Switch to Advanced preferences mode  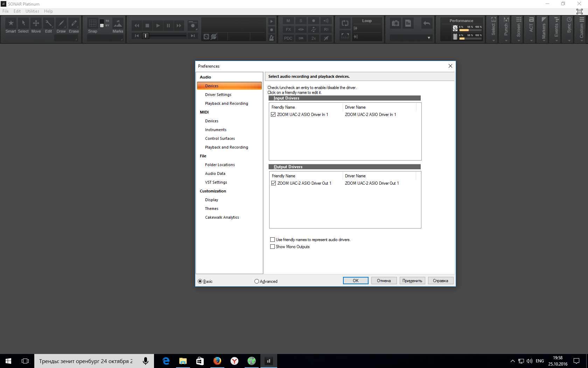tap(257, 281)
